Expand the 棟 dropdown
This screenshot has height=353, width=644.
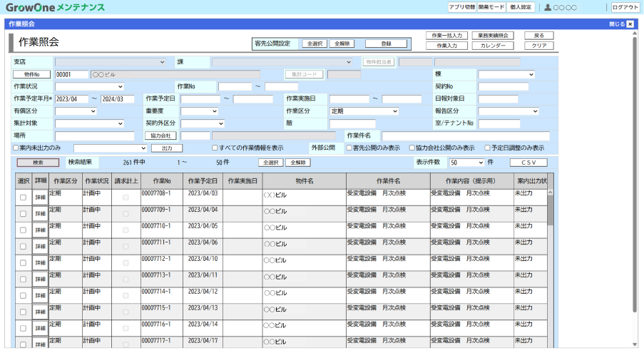506,74
